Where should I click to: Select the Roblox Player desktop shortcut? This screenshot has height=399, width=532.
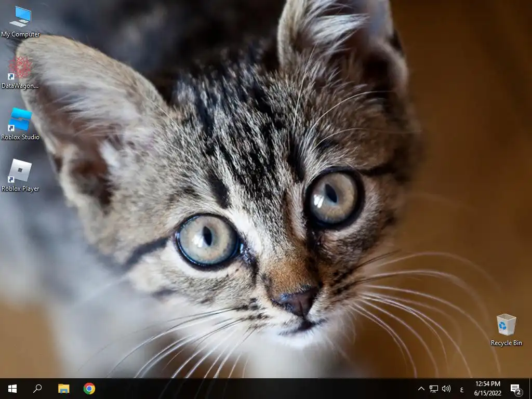pyautogui.click(x=20, y=175)
